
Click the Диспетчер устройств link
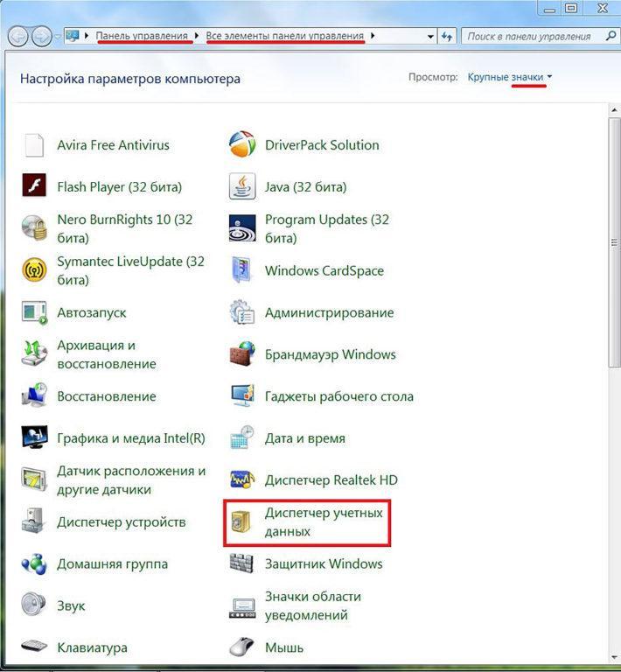(122, 522)
